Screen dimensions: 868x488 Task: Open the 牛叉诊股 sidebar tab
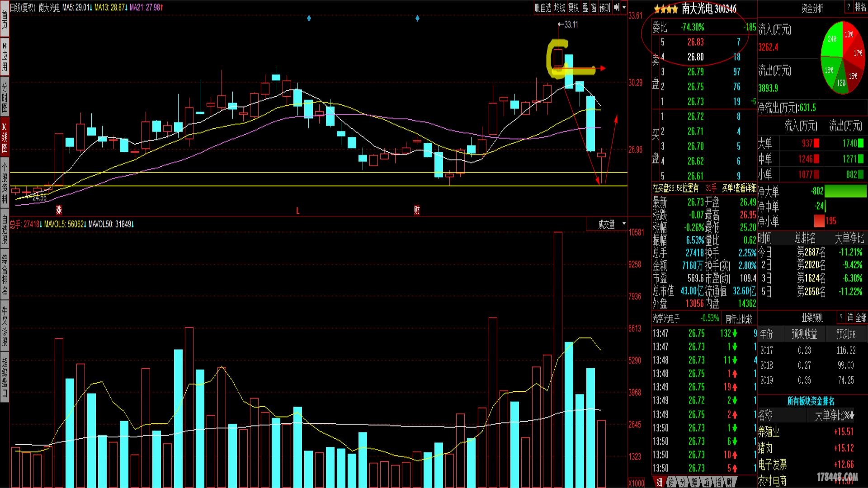[x=5, y=326]
